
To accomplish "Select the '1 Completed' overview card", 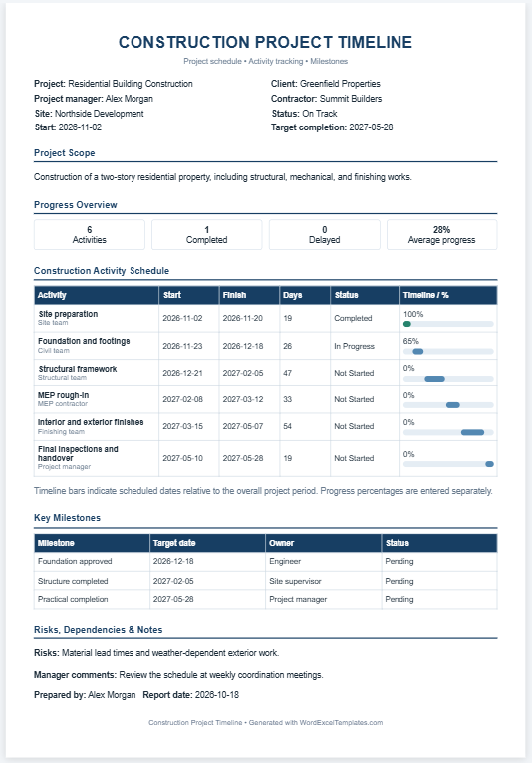I will pos(207,234).
